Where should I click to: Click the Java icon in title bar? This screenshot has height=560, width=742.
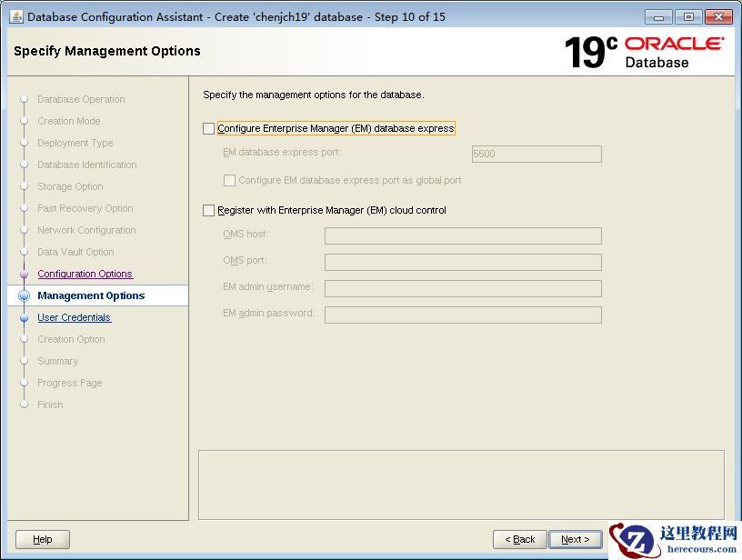pyautogui.click(x=16, y=16)
